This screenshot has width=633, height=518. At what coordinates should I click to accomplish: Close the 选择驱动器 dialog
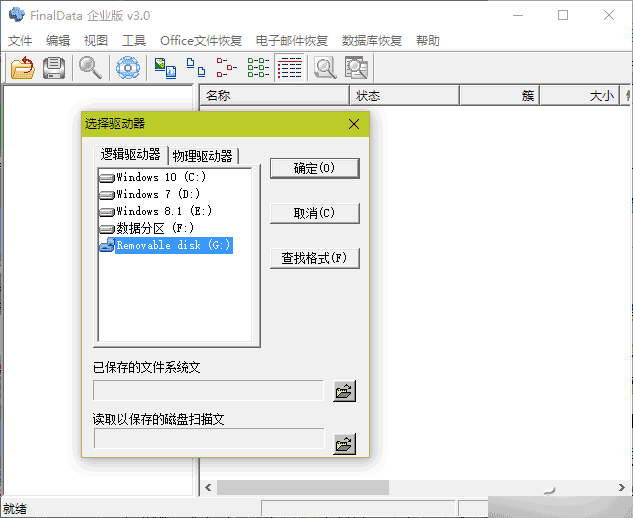pos(354,124)
